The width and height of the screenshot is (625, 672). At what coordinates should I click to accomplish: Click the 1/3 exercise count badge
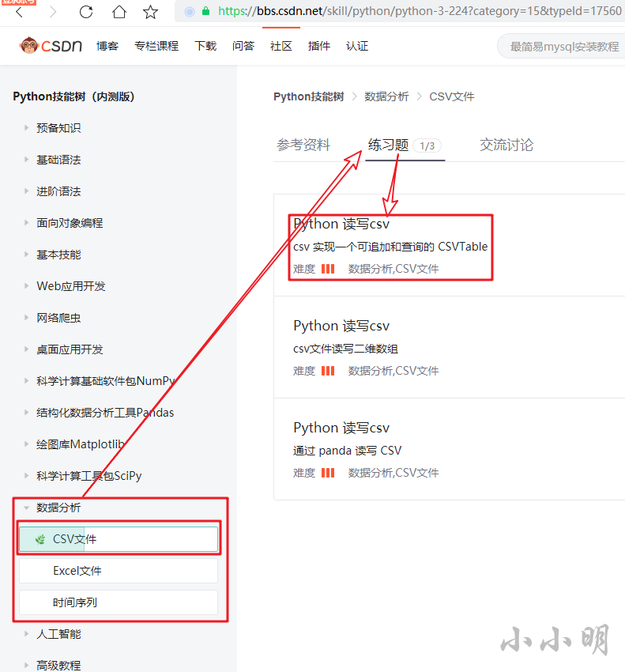(427, 145)
